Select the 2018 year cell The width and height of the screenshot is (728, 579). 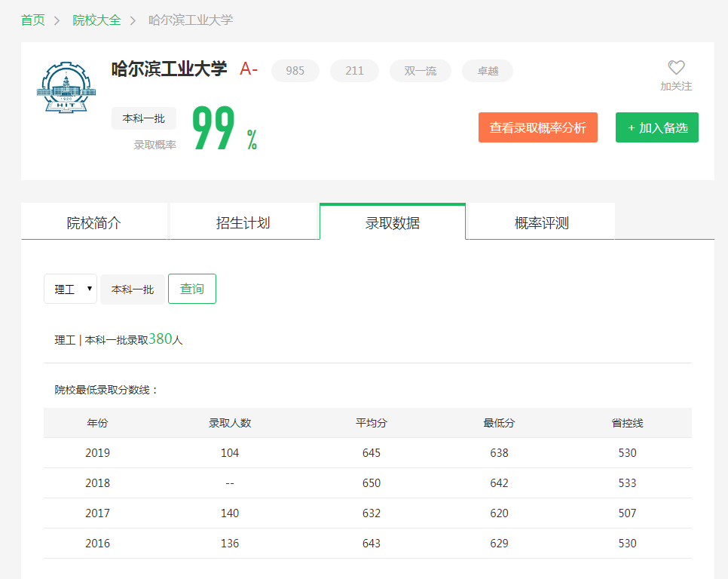click(x=97, y=483)
